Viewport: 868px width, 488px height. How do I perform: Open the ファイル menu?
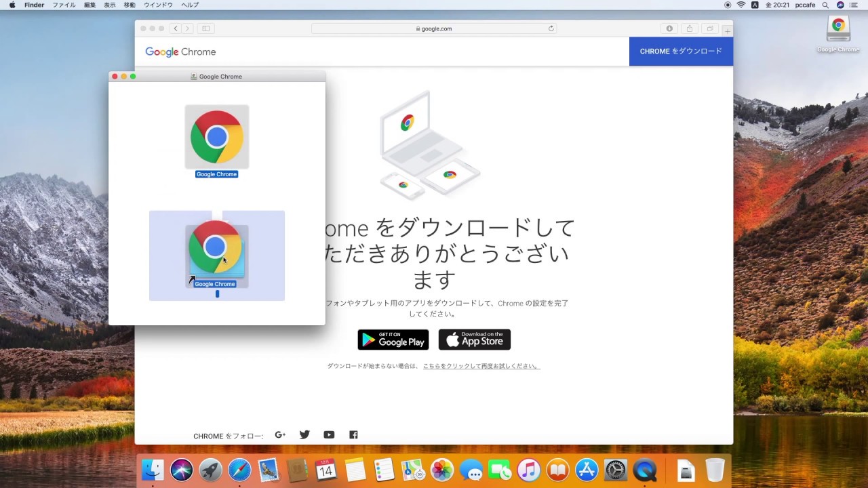pos(64,5)
